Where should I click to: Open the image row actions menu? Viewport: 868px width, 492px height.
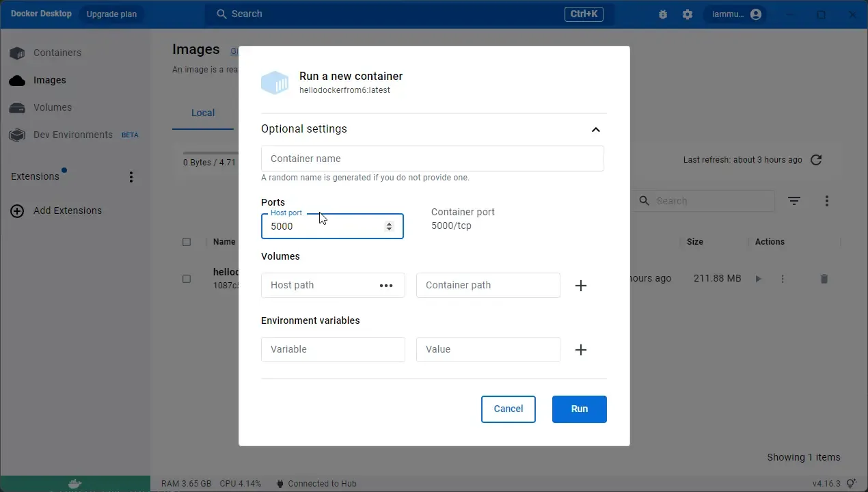point(783,278)
